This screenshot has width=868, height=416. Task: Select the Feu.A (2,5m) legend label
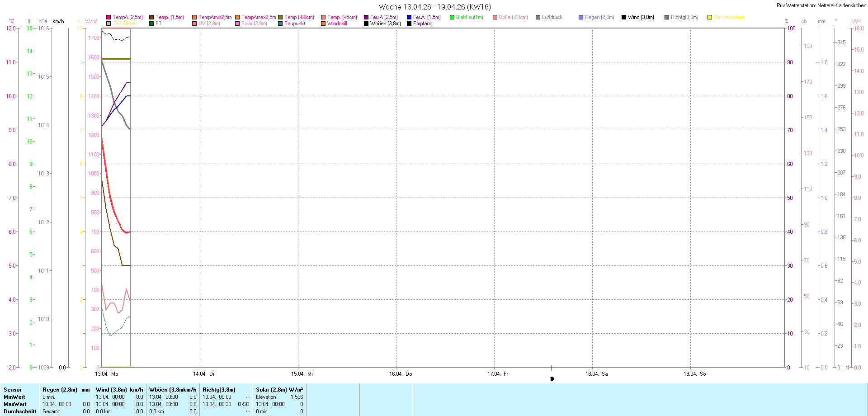384,17
